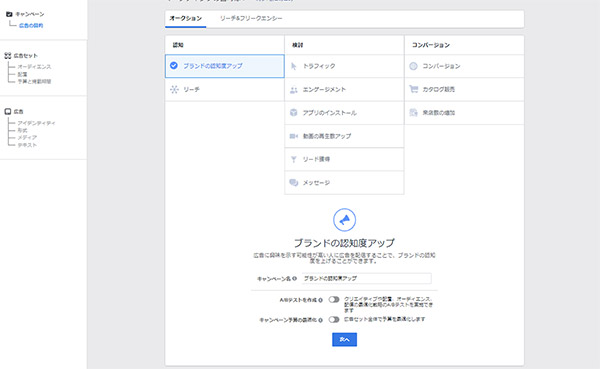Enable the キャンペーン予算の最適化 switch
The width and height of the screenshot is (600, 369).
(x=334, y=320)
